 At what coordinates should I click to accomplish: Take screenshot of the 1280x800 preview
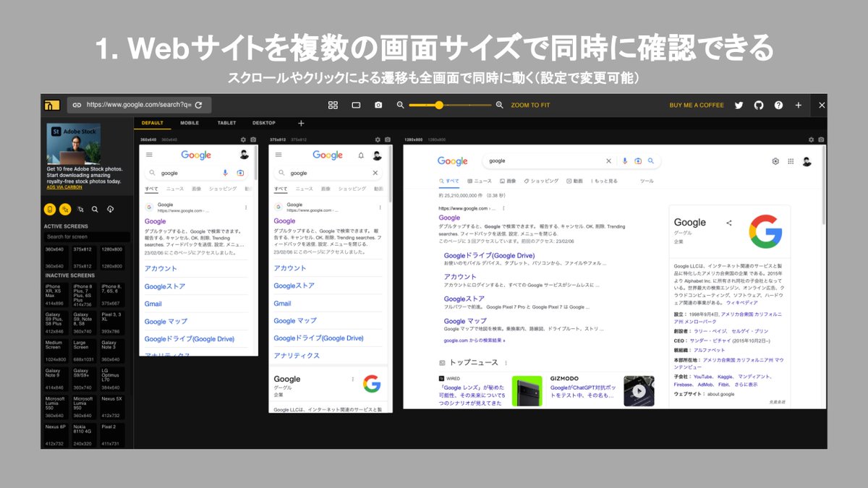click(821, 140)
